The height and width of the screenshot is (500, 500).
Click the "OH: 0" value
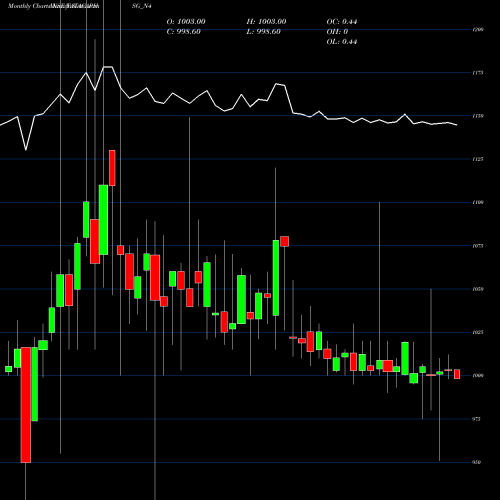(337, 32)
